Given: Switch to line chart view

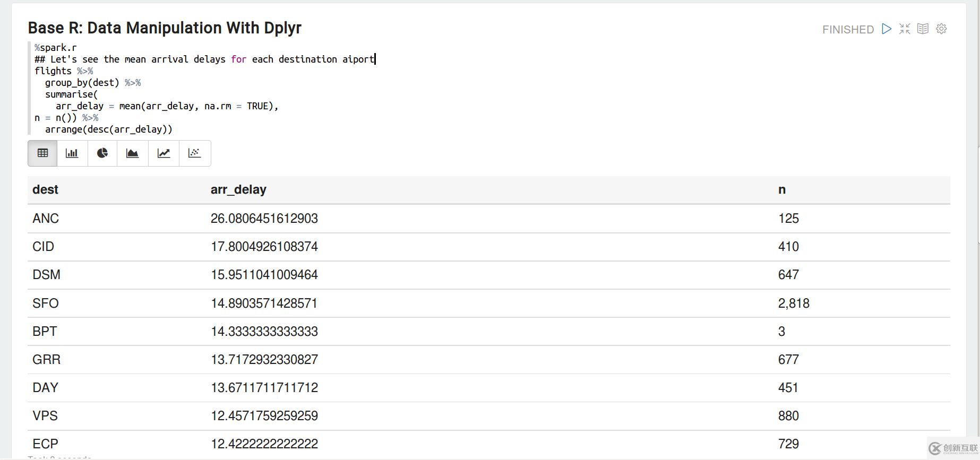Looking at the screenshot, I should [164, 153].
